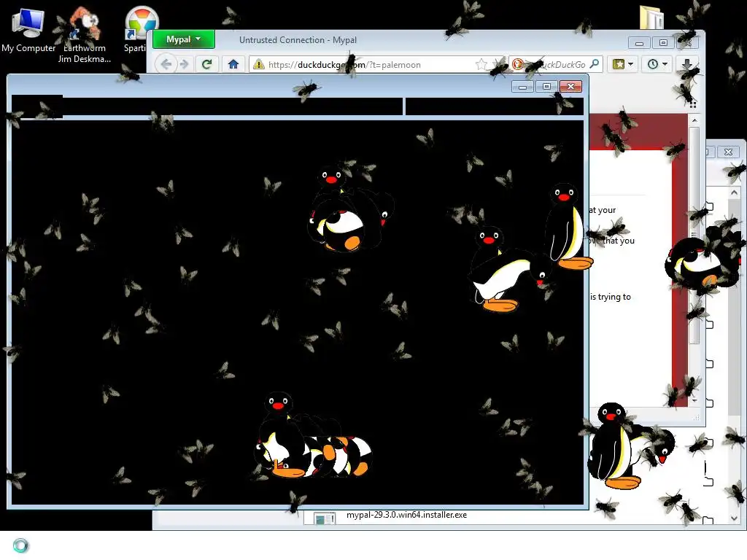
Task: Open the bookmarks star toolbar button
Action: pos(619,64)
